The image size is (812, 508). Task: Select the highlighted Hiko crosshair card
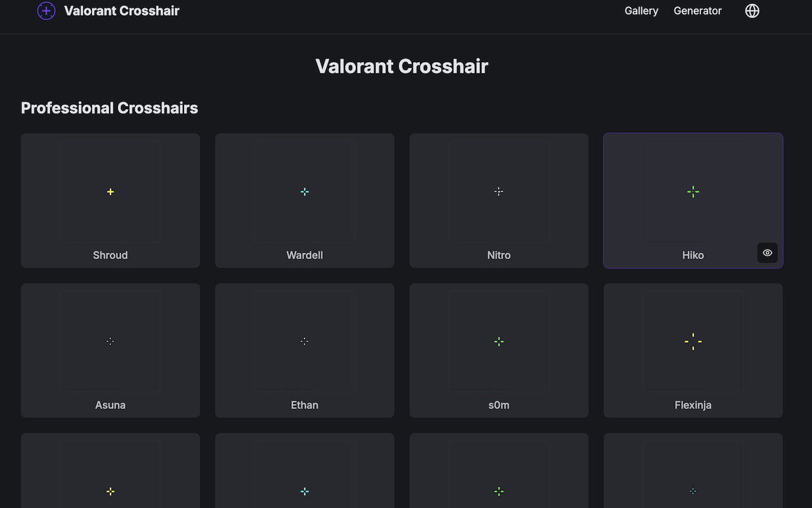[x=693, y=201]
